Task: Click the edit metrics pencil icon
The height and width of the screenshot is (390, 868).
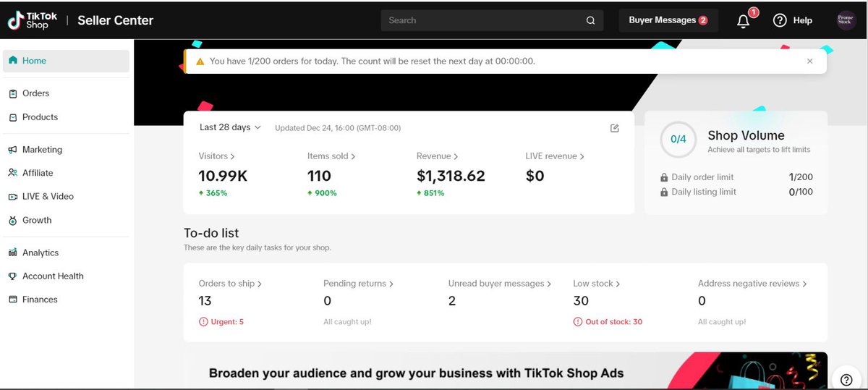Action: click(x=615, y=128)
